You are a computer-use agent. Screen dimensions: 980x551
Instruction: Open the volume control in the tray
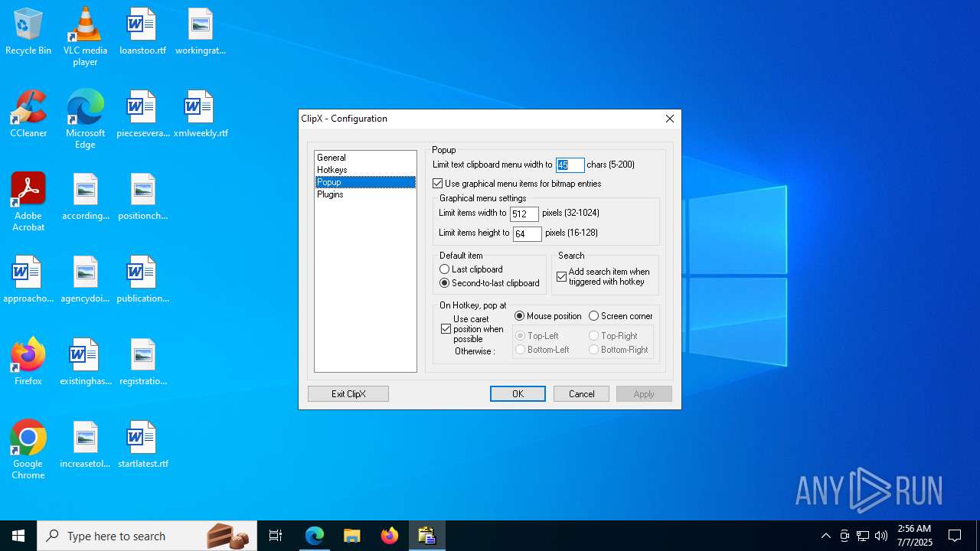click(881, 536)
